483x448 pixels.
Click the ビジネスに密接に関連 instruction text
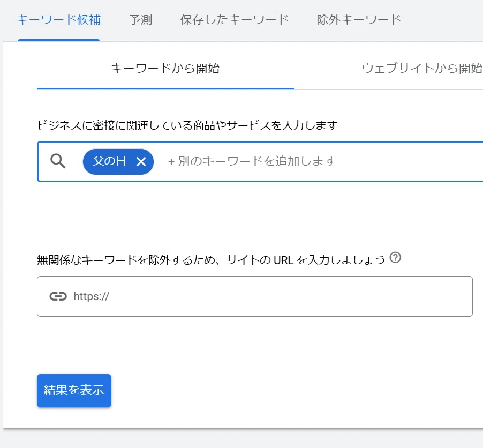coord(187,125)
